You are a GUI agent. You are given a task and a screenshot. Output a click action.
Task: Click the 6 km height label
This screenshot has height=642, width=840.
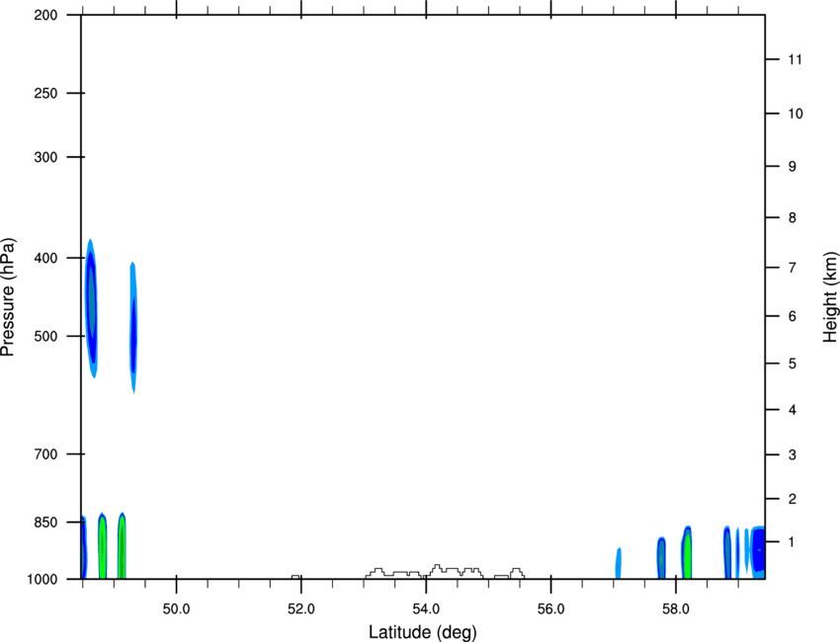(793, 316)
